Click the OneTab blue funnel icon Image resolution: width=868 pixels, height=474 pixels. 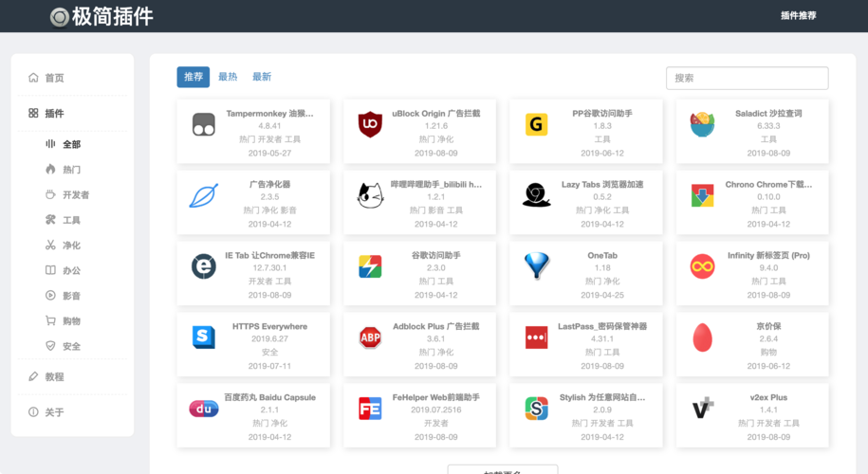pyautogui.click(x=536, y=266)
